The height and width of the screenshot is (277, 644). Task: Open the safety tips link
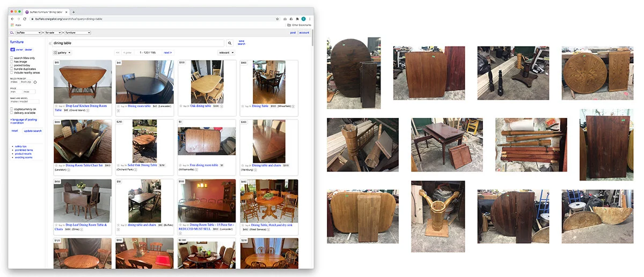click(20, 146)
